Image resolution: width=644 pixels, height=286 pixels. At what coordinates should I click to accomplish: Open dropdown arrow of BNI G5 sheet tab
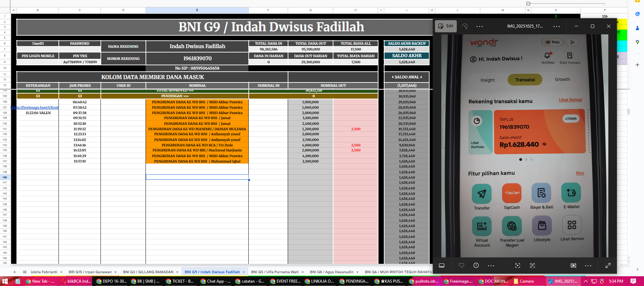pyautogui.click(x=303, y=272)
